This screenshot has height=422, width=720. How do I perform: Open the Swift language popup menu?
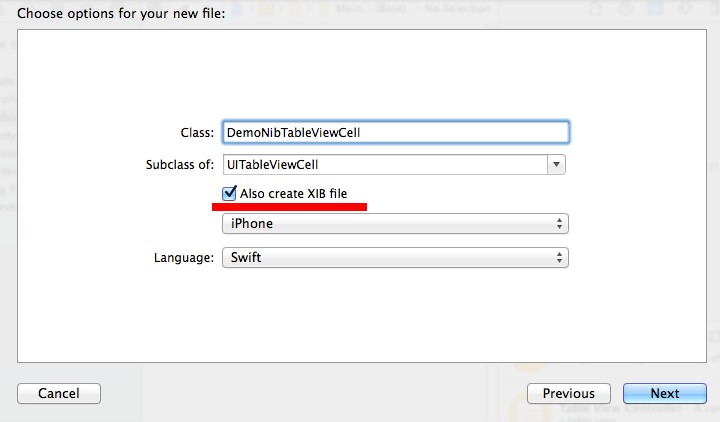pos(395,258)
